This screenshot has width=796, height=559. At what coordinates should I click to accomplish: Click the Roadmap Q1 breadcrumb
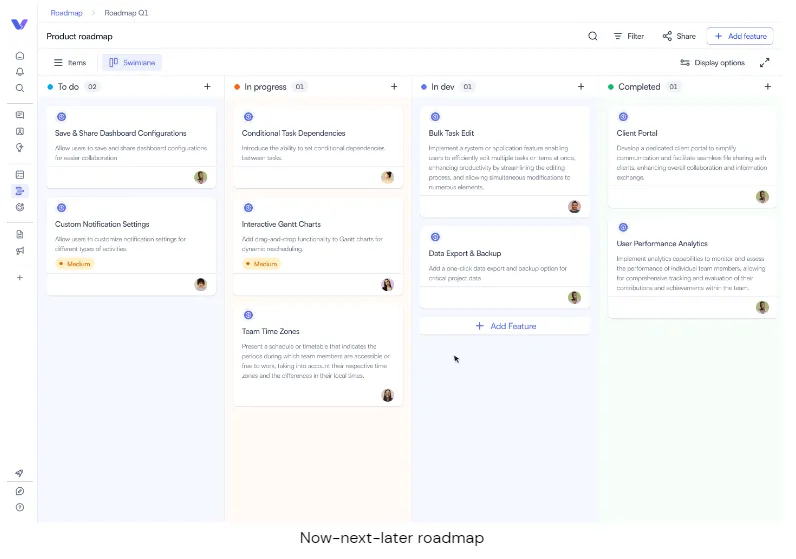(x=126, y=13)
